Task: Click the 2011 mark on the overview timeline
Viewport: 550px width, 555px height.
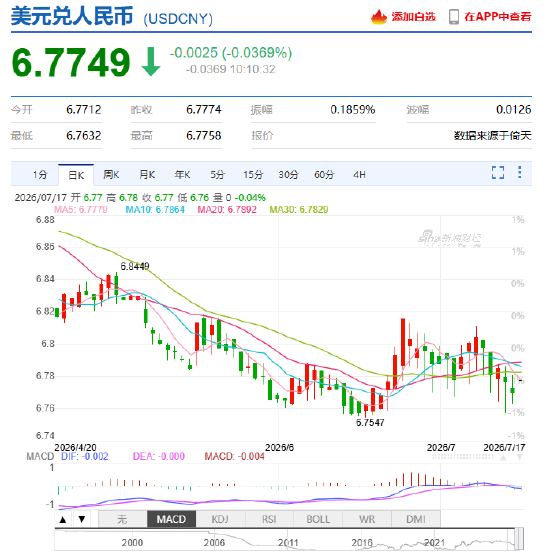Action: [288, 543]
